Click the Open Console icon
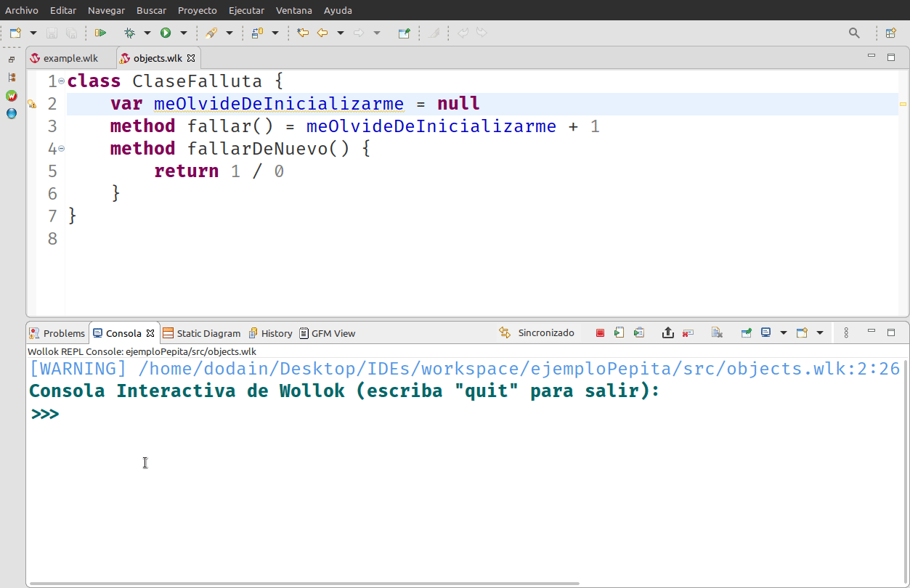Viewport: 910px width, 588px height. tap(802, 333)
